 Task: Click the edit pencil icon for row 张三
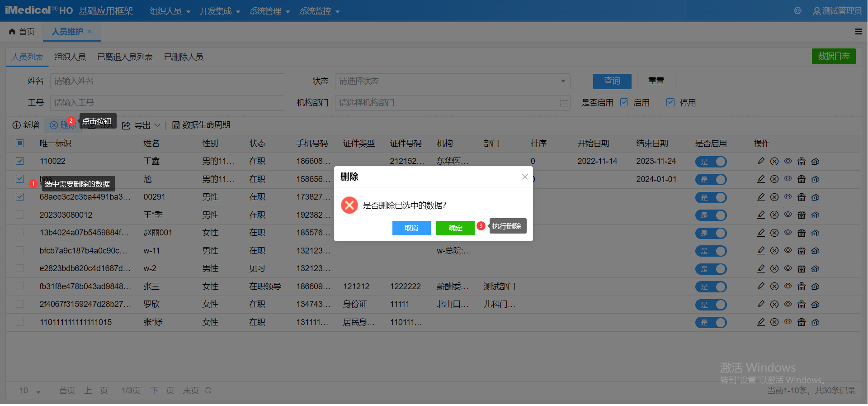[761, 287]
